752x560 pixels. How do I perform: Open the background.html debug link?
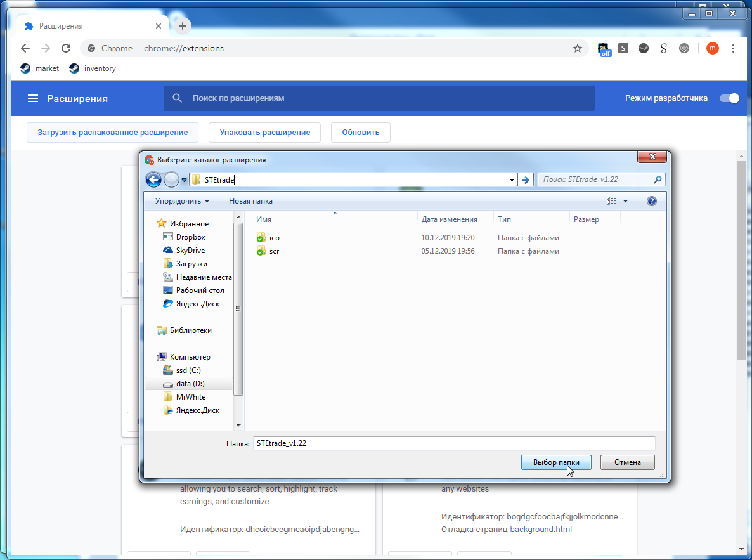click(541, 530)
